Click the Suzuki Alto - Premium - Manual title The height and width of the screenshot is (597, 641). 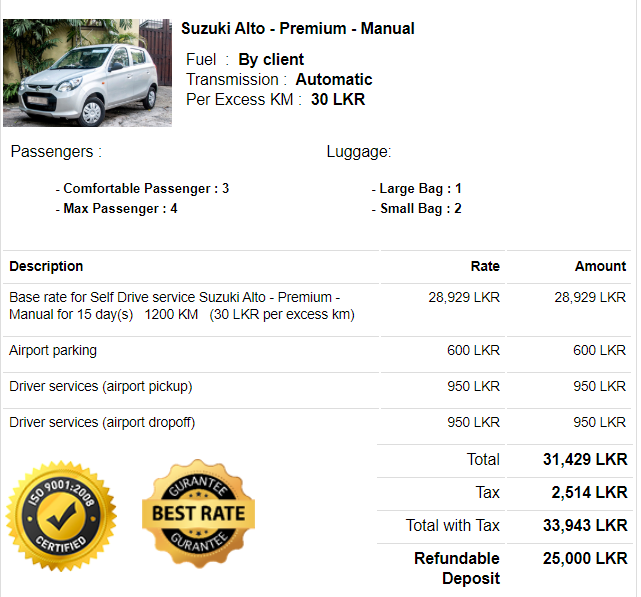tap(298, 29)
